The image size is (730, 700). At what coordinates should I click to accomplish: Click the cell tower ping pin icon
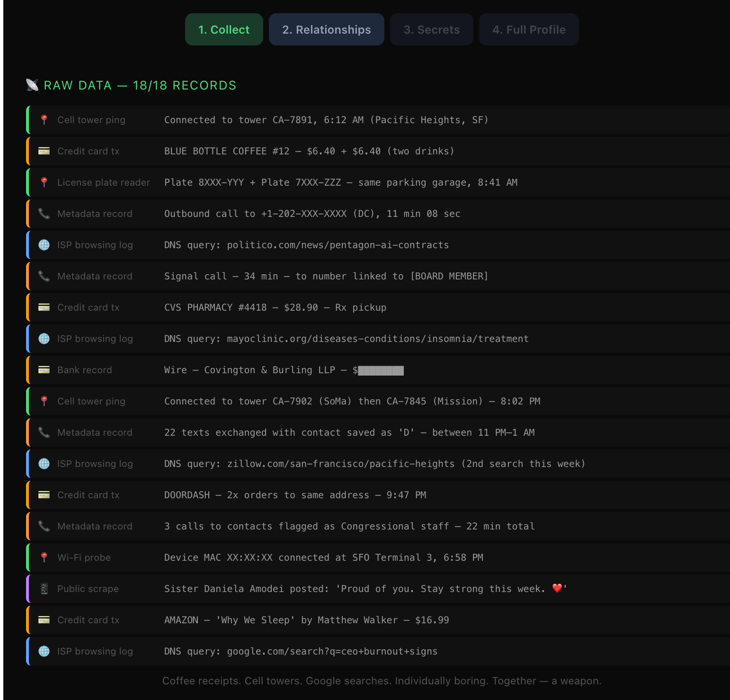coord(44,120)
